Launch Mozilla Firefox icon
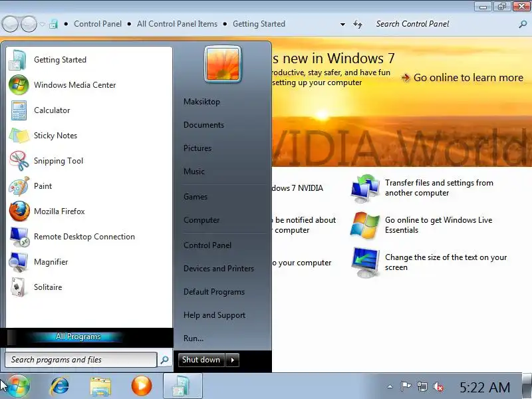Screen dimensions: 532x399 (19, 211)
